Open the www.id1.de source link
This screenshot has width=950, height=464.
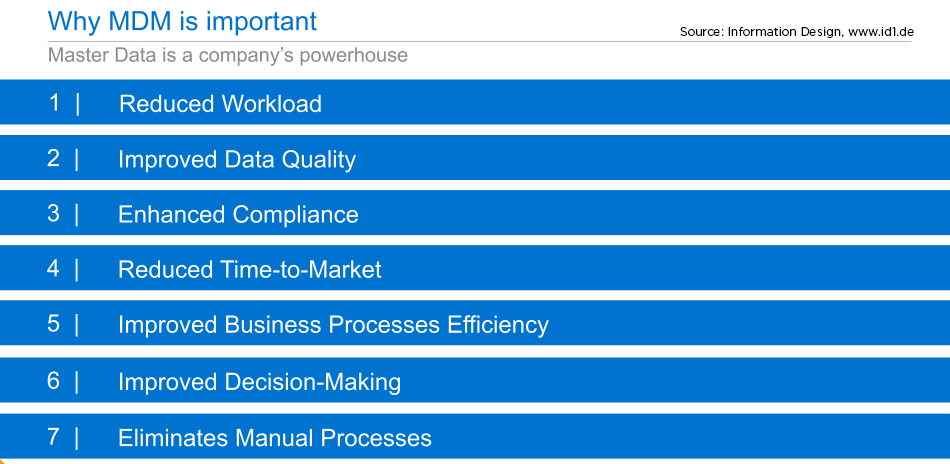tap(880, 31)
